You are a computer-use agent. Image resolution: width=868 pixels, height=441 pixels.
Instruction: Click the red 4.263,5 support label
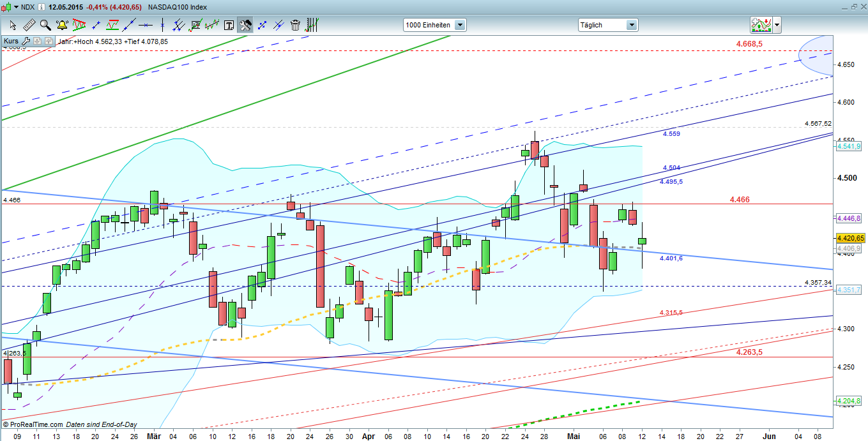[x=750, y=352]
